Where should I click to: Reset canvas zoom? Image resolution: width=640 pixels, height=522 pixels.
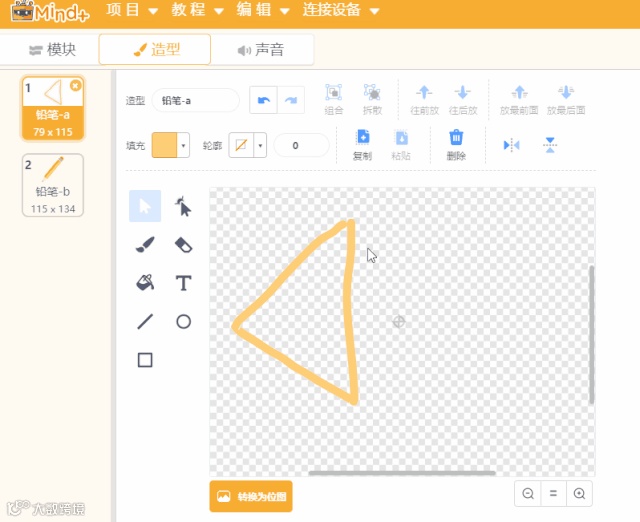click(x=553, y=493)
